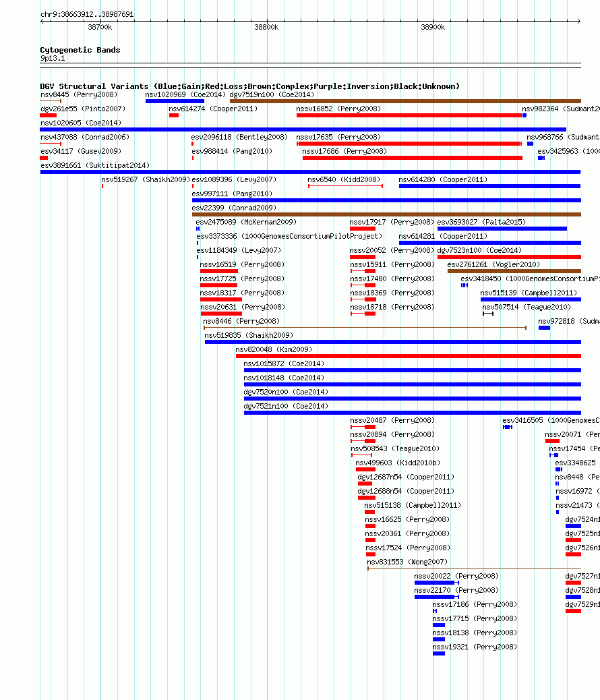600x700 pixels.
Task: Click dgv7521n100 (Coe2014) blue bar
Action: coord(413,413)
